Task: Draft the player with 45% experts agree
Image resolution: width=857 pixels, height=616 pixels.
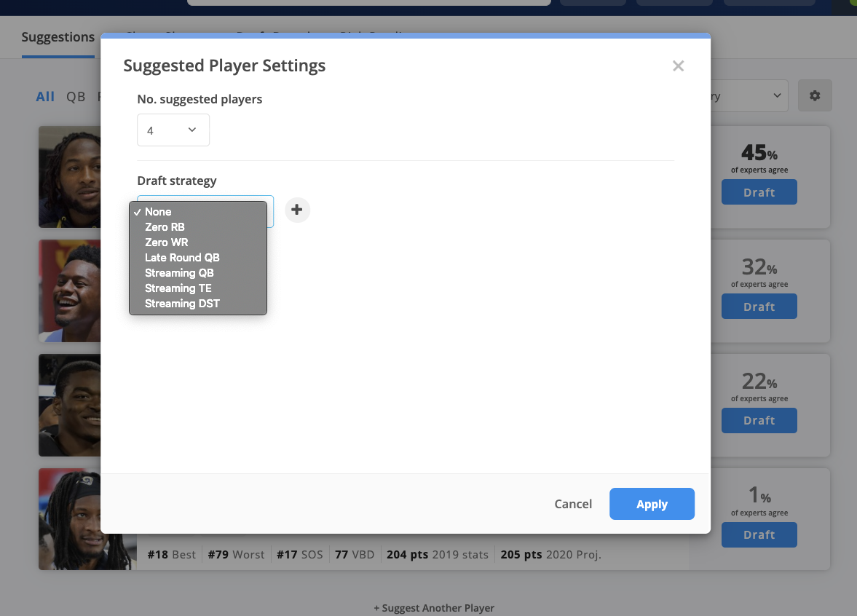Action: point(759,192)
